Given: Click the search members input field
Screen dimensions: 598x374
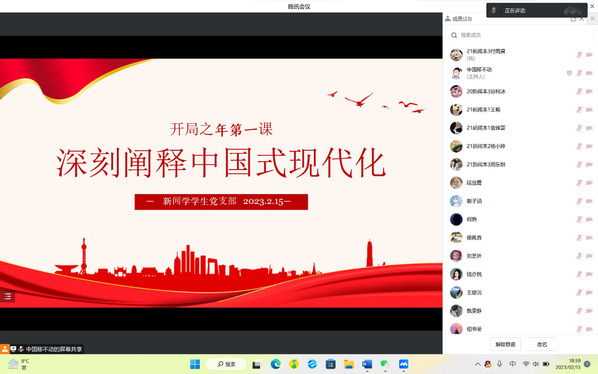Looking at the screenshot, I should (519, 35).
